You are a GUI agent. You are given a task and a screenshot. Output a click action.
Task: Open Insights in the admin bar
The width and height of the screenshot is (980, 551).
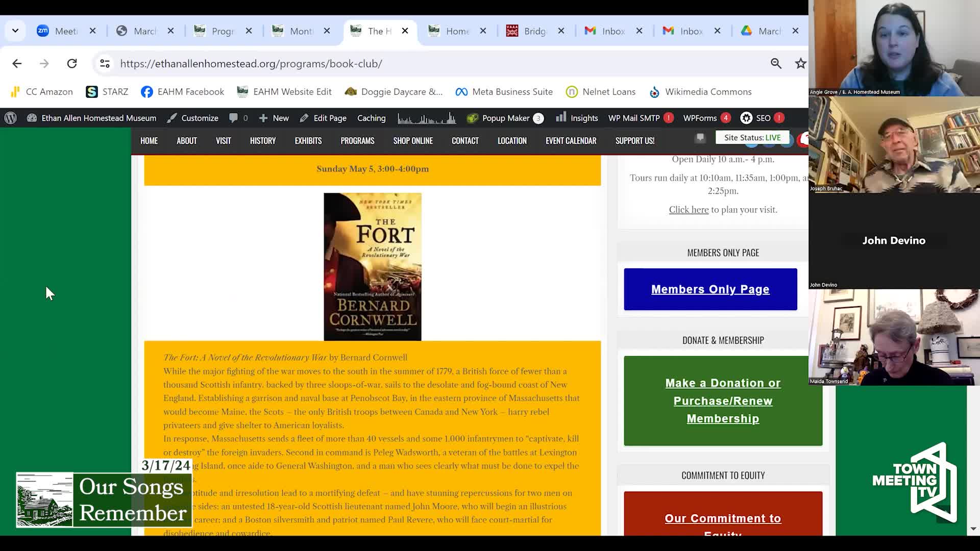point(577,118)
